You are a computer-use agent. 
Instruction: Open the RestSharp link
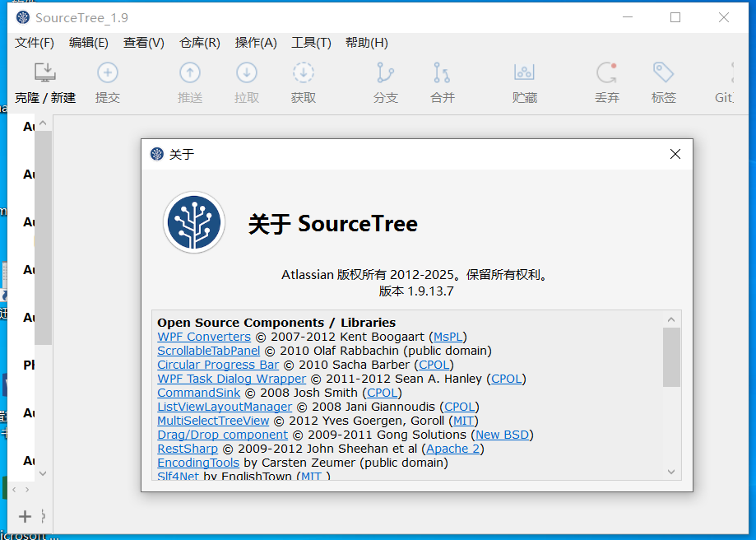click(x=188, y=449)
